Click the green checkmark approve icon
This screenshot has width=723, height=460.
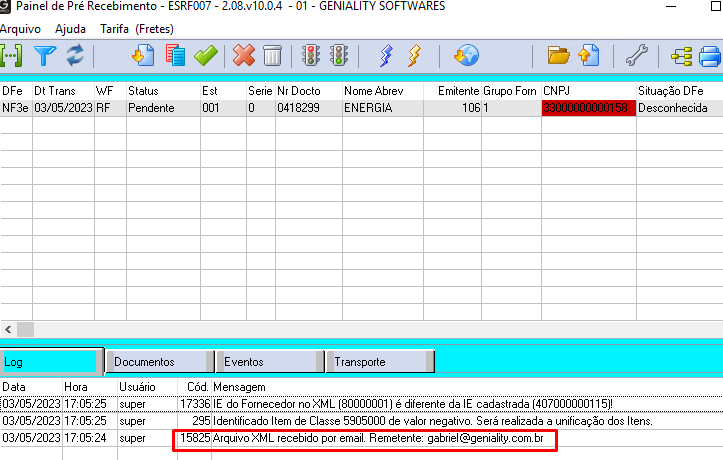tap(206, 55)
